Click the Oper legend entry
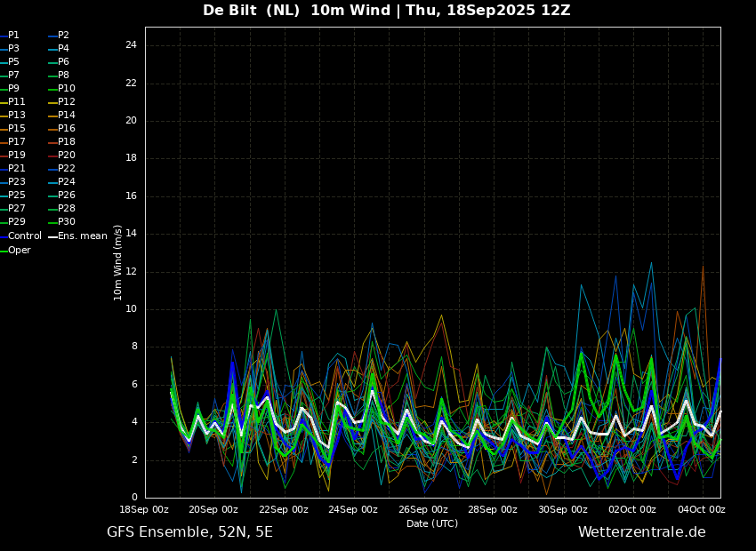 [x=15, y=251]
